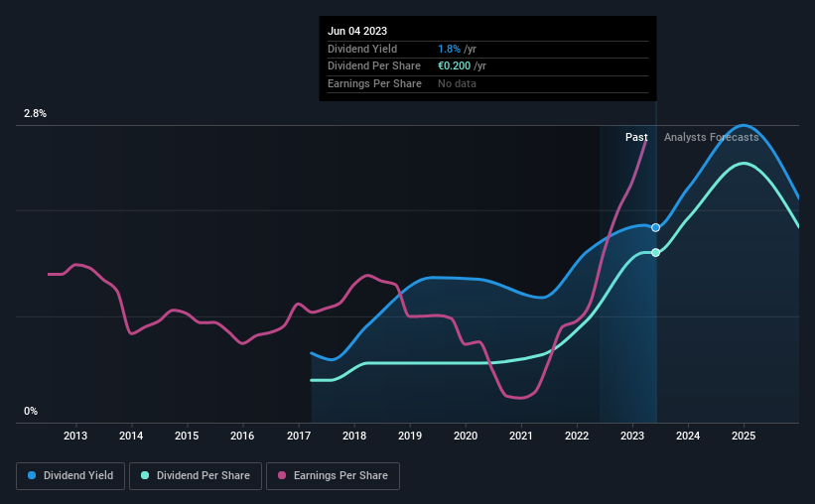The height and width of the screenshot is (504, 815).
Task: Toggle the Dividend Yield legend button
Action: pyautogui.click(x=70, y=476)
